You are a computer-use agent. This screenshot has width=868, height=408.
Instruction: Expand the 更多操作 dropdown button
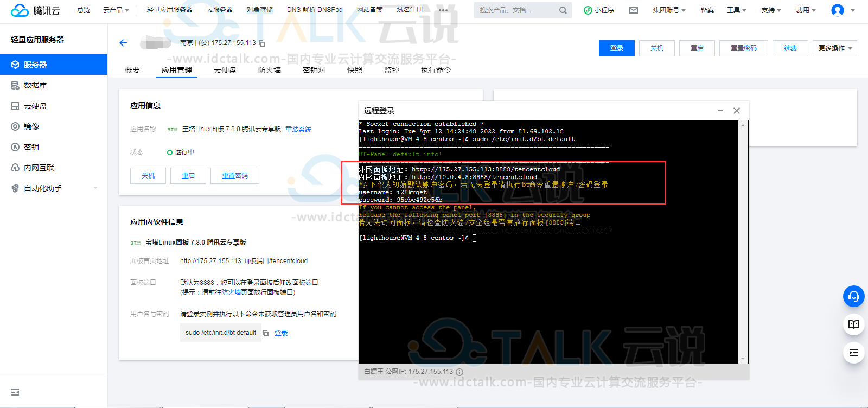coord(835,48)
